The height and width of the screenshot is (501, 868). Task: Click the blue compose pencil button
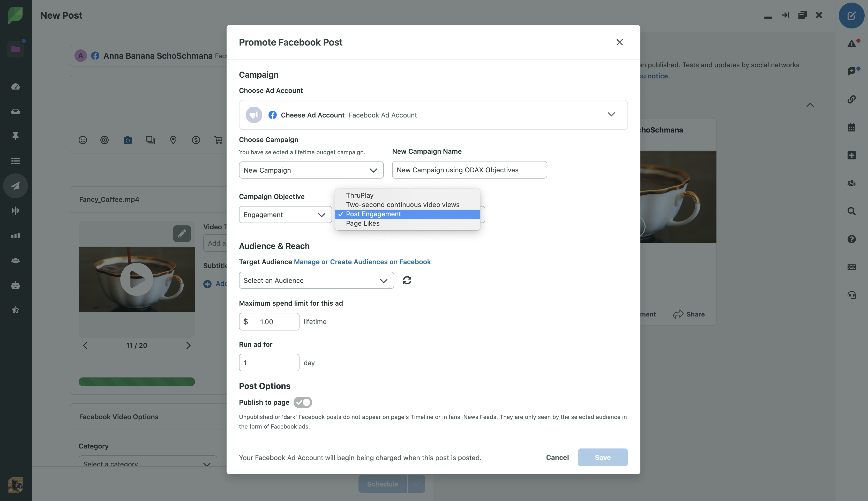click(851, 16)
